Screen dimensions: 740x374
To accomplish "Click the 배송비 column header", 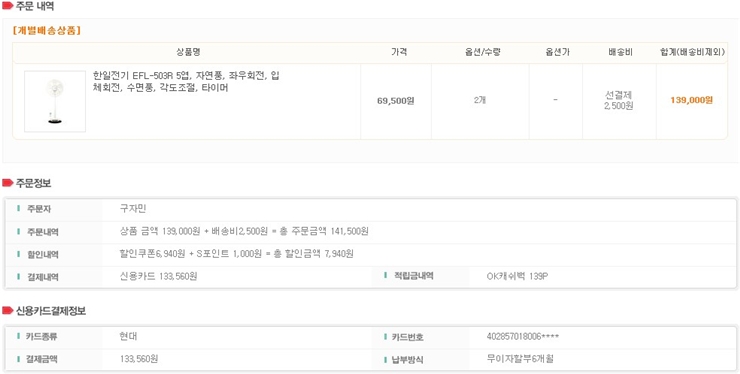I will pyautogui.click(x=620, y=52).
